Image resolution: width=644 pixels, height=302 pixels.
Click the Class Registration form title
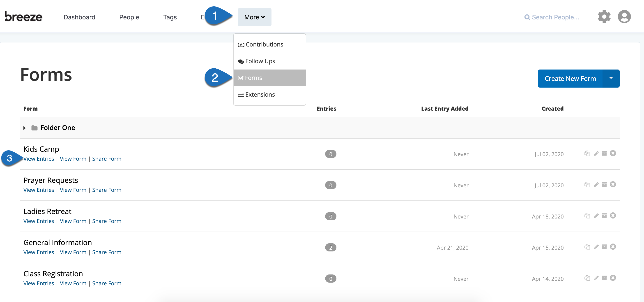[53, 274]
